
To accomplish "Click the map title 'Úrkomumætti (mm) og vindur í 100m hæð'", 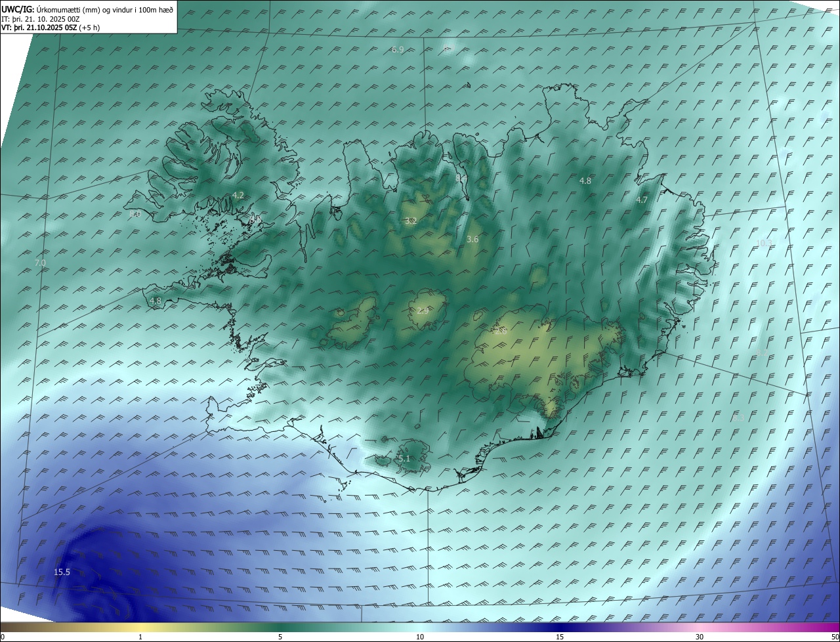I will click(105, 9).
